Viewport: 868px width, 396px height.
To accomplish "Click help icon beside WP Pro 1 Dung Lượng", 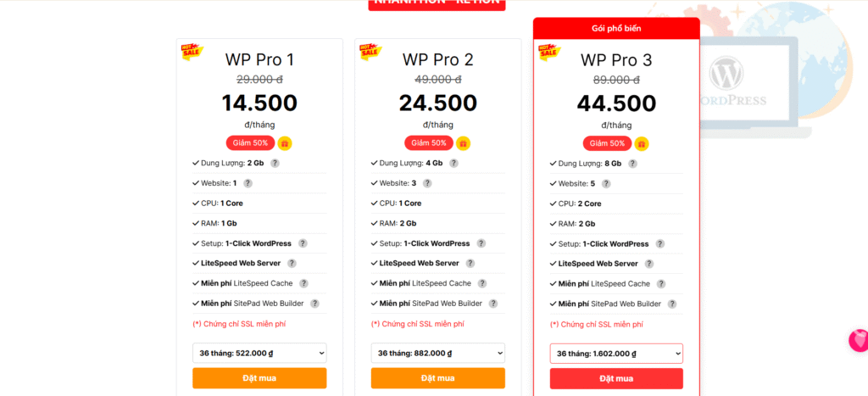I will click(x=275, y=164).
